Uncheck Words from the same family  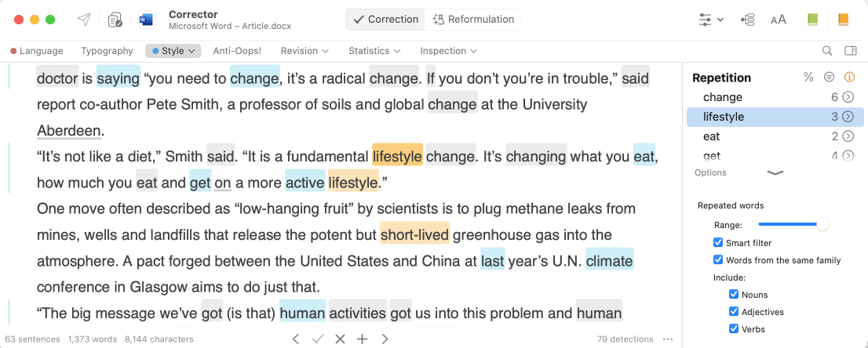click(718, 260)
